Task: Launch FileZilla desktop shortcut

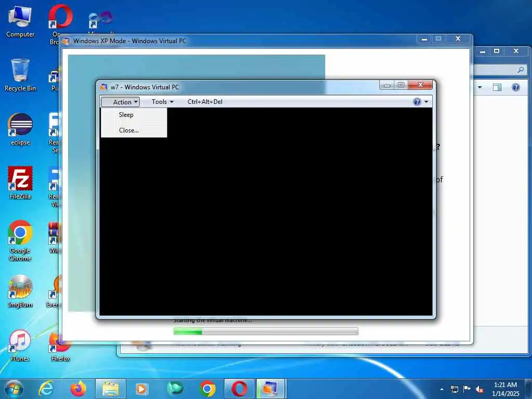Action: (x=20, y=183)
